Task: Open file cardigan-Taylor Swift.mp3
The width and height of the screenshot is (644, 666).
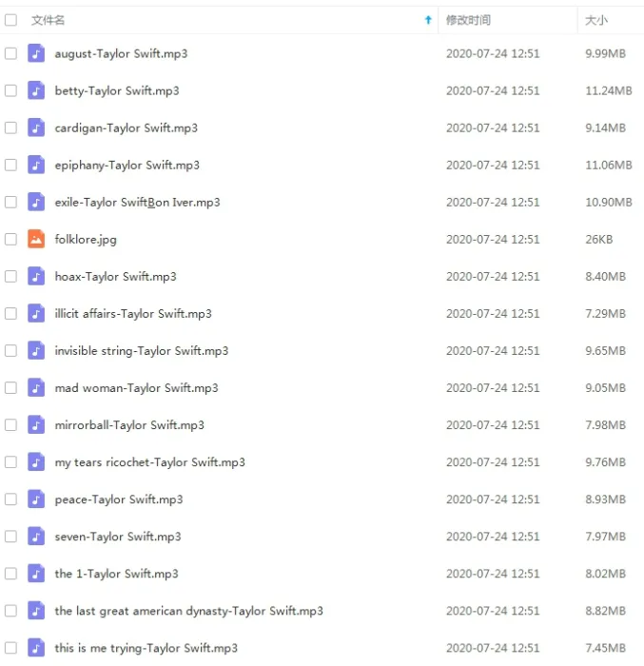Action: [x=127, y=128]
